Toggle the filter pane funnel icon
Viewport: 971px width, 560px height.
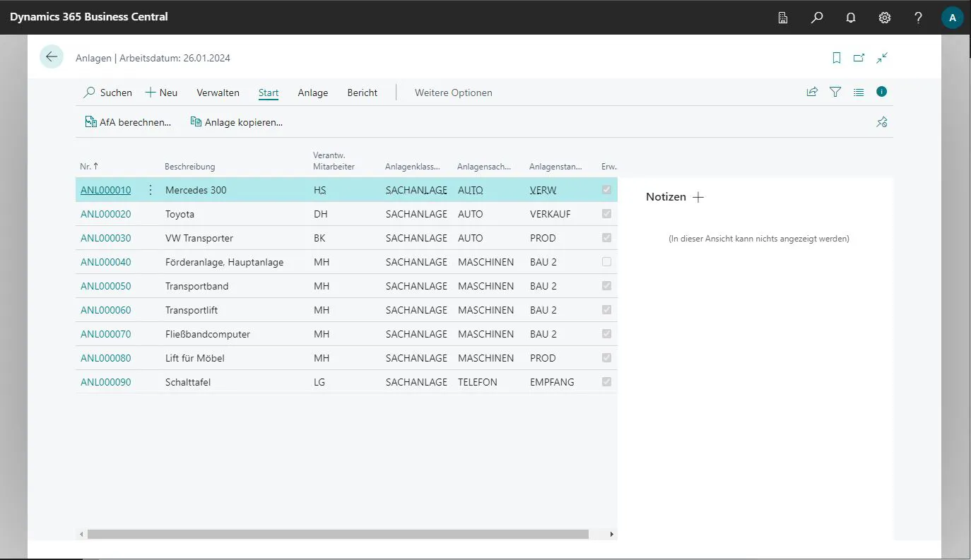click(835, 92)
